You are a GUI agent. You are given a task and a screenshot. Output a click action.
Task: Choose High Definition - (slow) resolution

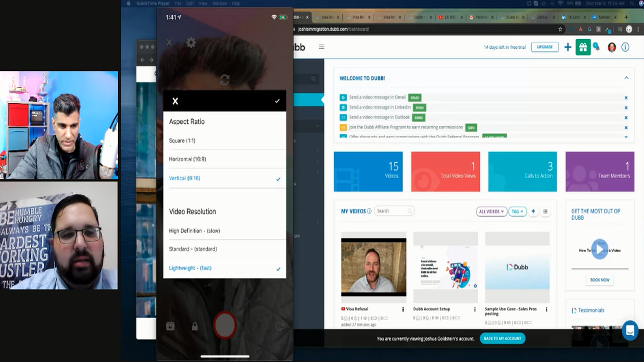(225, 231)
